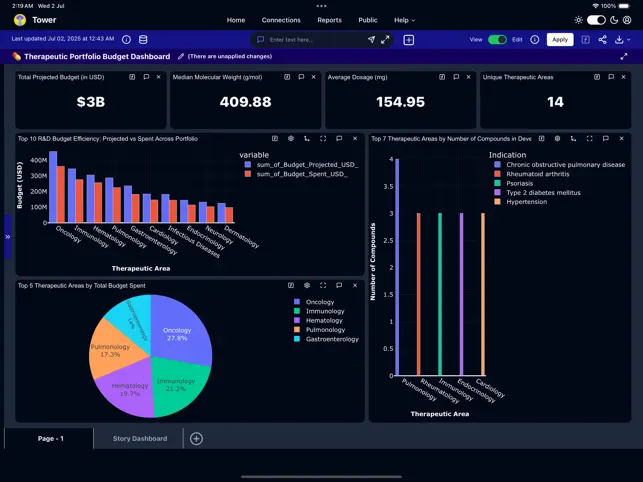Click the send icon in the search box
The image size is (643, 482).
[x=371, y=40]
